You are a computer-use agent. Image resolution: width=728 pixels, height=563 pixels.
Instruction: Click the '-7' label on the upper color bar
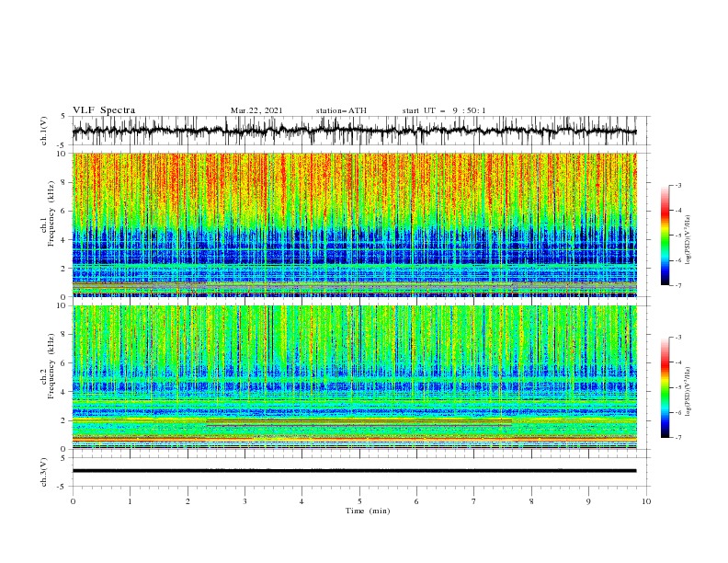pos(677,285)
